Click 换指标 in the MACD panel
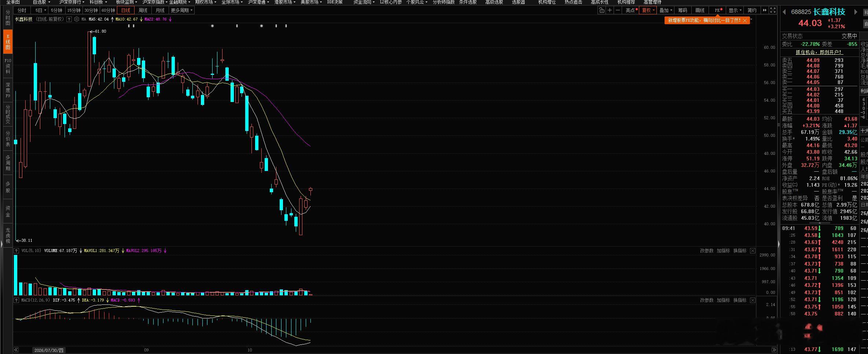This screenshot has width=868, height=354. (740, 300)
